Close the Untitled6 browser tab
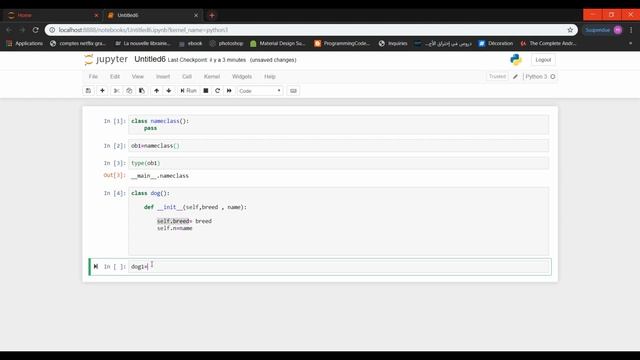 point(196,15)
